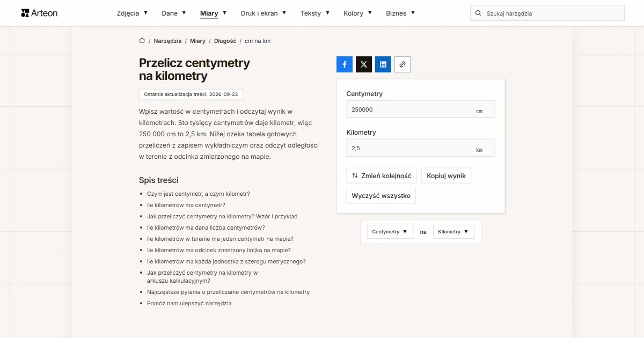
Task: Expand the Miary menu
Action: [213, 13]
